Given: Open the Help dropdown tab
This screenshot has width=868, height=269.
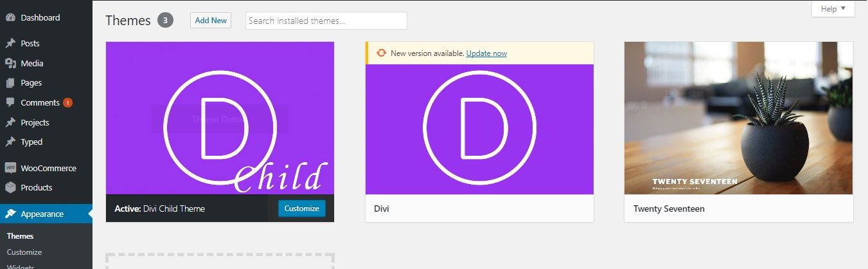Looking at the screenshot, I should (833, 9).
